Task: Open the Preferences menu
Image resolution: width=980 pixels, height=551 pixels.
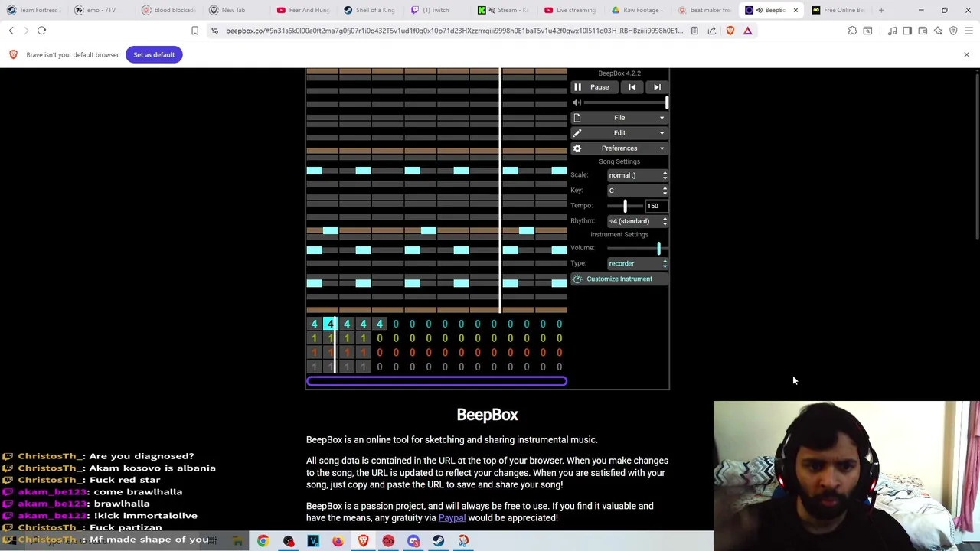Action: click(x=619, y=148)
